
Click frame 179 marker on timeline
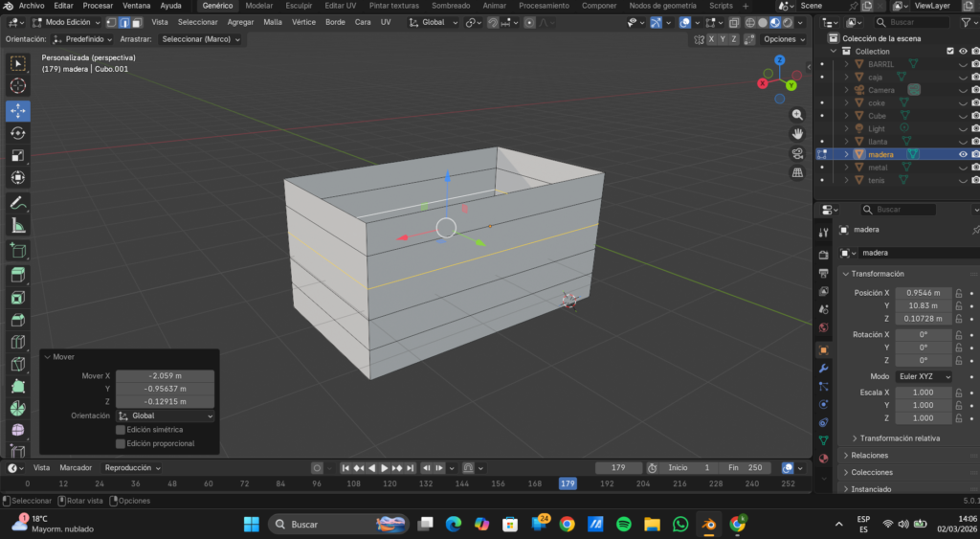click(568, 483)
